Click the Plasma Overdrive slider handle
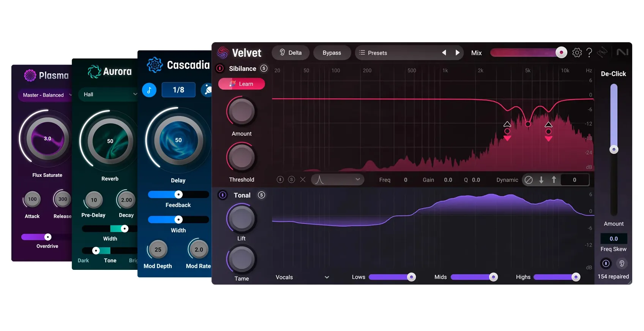 (48, 237)
